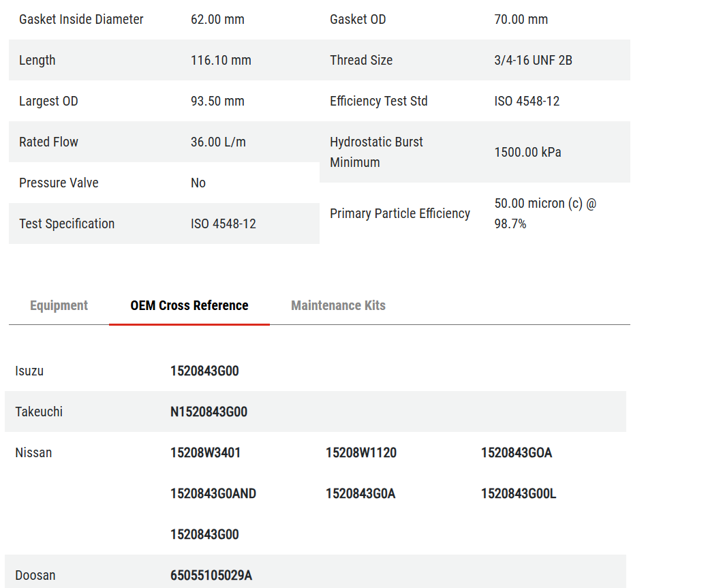Screen dimensions: 723x588
Task: Select the Isuzu manufacturer label
Action: (29, 371)
